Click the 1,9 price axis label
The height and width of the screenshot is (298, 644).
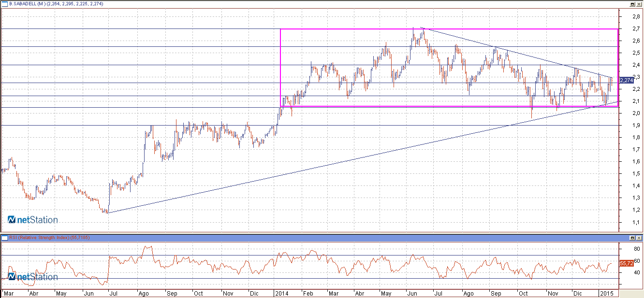point(637,125)
